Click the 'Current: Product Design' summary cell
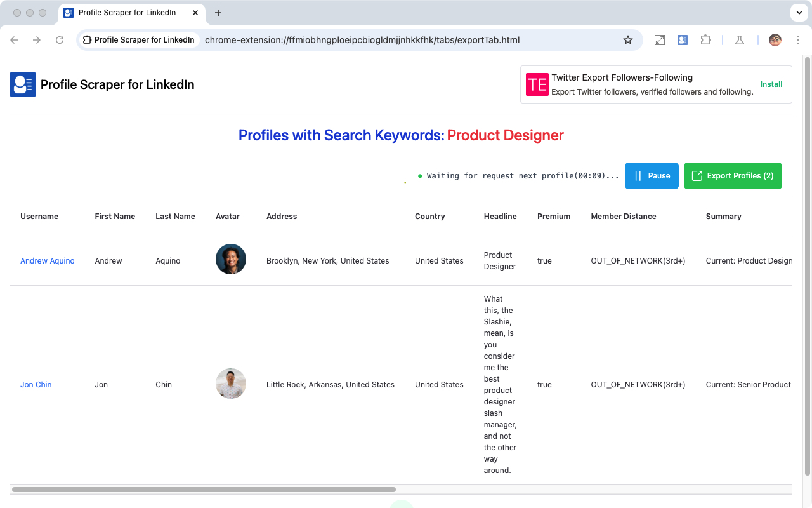The image size is (812, 508). coord(749,261)
